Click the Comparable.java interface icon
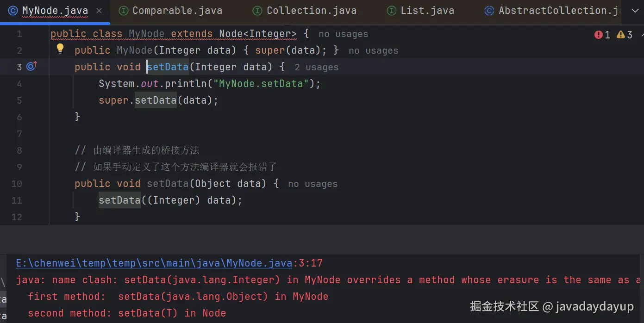Viewport: 644px width, 323px height. coord(123,11)
